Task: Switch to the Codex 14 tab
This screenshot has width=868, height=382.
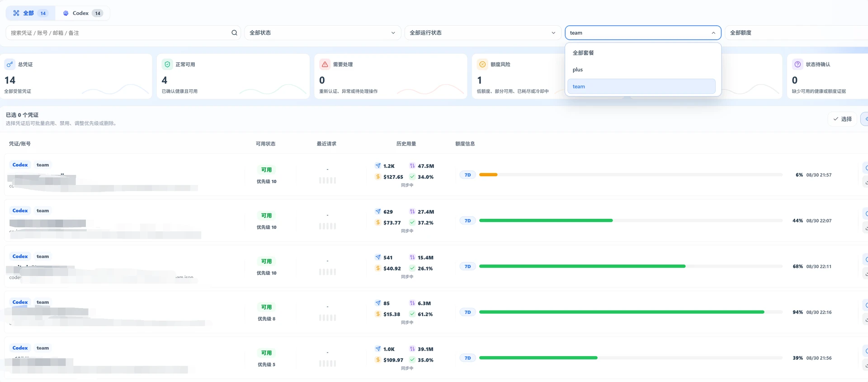Action: 83,13
